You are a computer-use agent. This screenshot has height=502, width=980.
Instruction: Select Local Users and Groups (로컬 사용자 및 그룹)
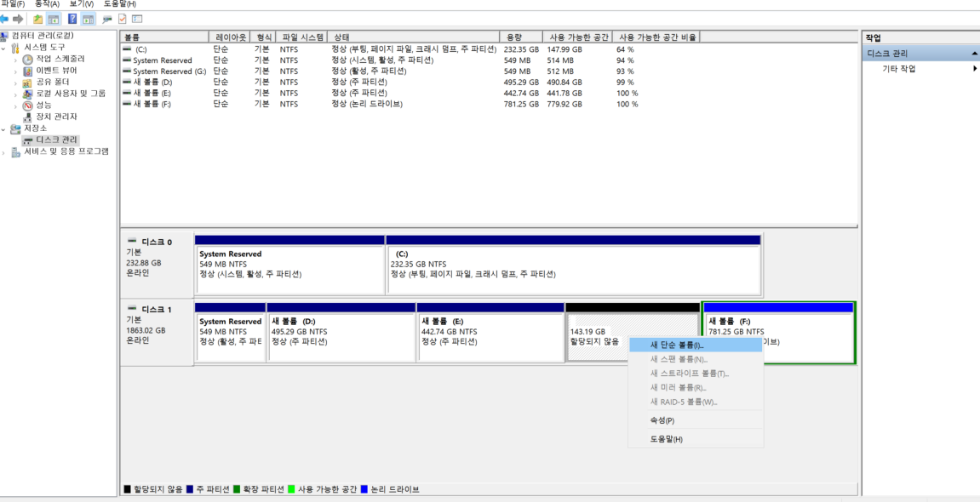tap(71, 94)
